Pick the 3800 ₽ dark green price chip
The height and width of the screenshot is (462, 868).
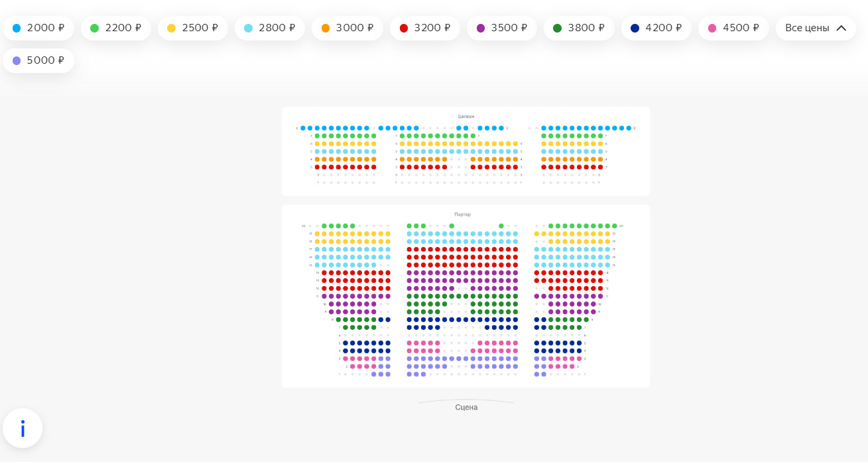pyautogui.click(x=579, y=28)
